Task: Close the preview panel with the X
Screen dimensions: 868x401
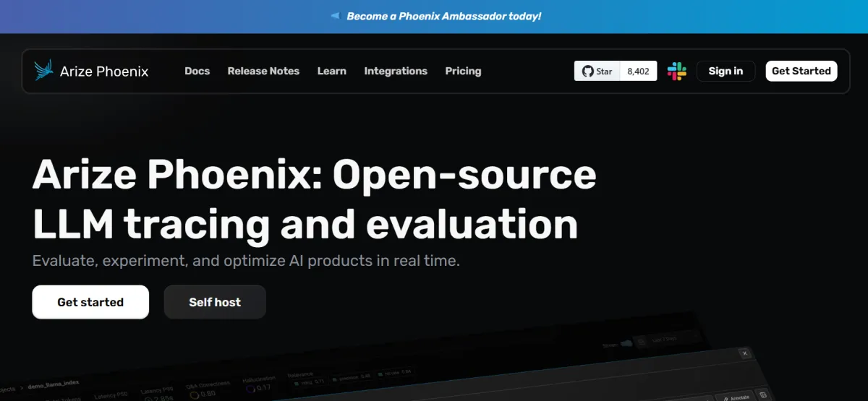Action: [744, 353]
